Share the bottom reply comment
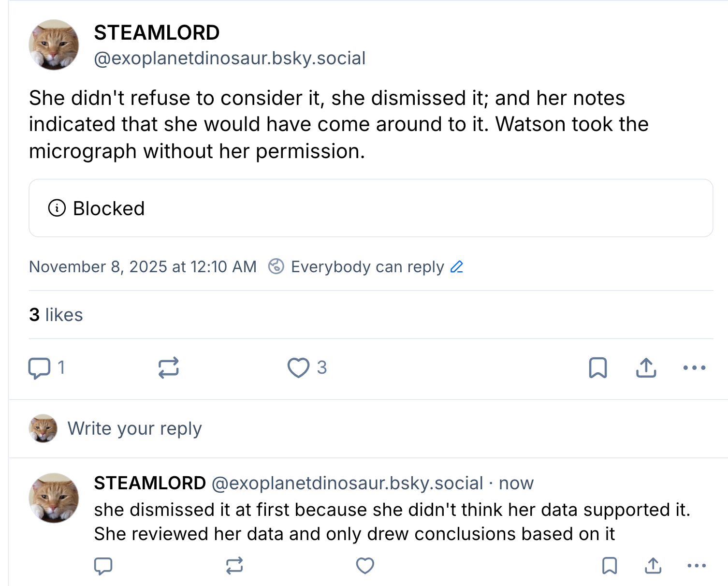This screenshot has width=728, height=586. pos(653,565)
